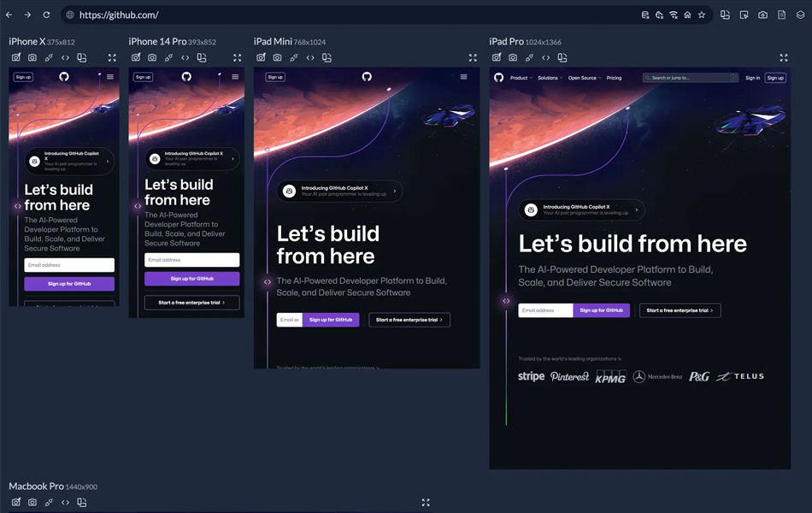Rotate the iPad Pro device
The width and height of the screenshot is (812, 513).
pos(562,57)
